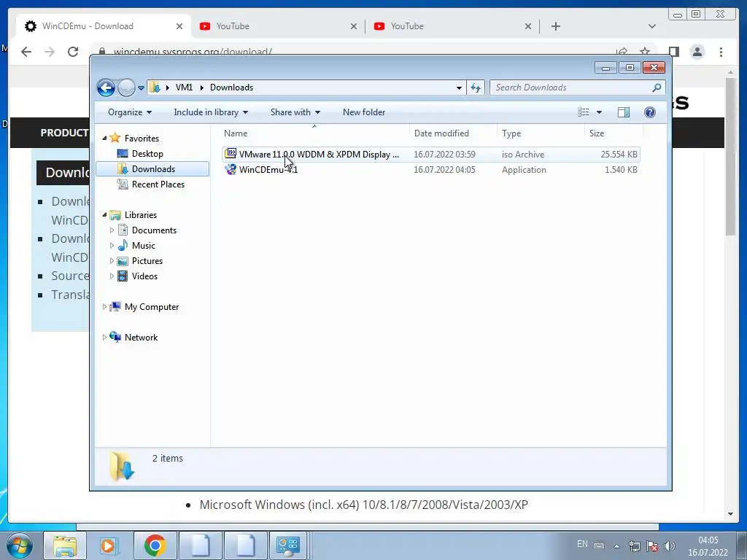Expand the Videos library

pos(112,276)
